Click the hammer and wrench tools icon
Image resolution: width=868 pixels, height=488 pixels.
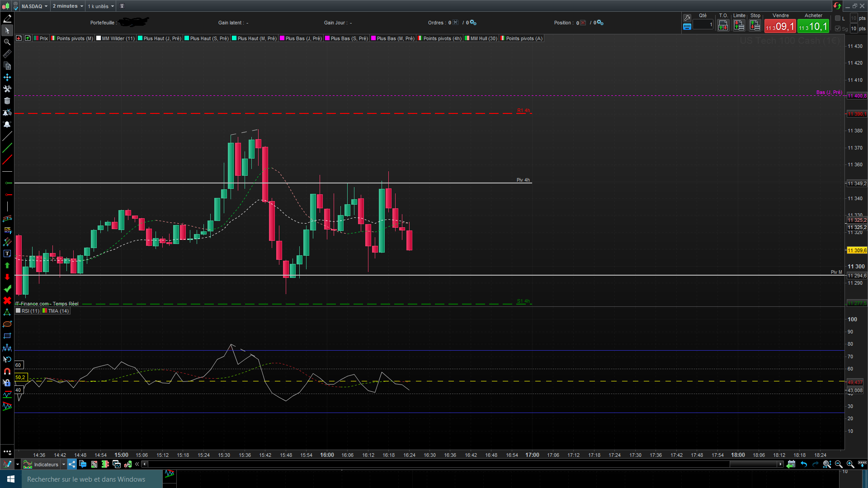[7, 89]
